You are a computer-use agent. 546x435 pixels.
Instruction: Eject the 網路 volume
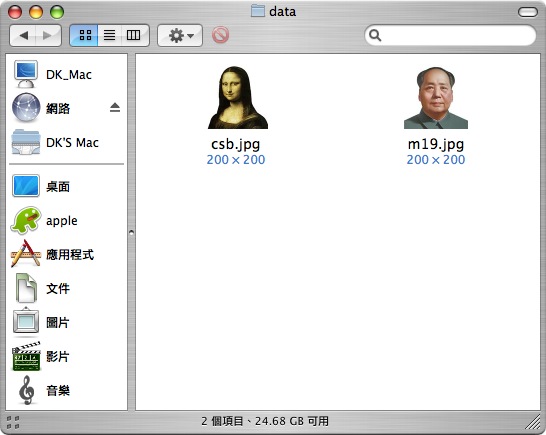pyautogui.click(x=115, y=108)
